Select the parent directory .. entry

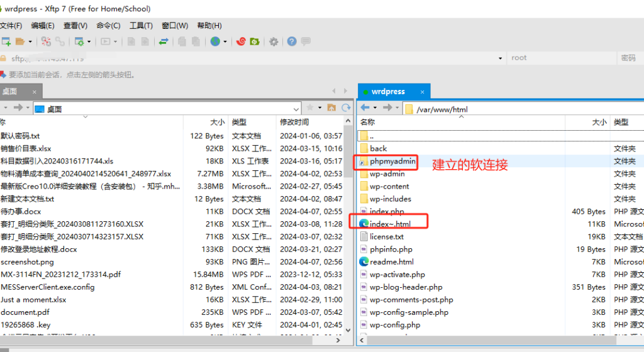coord(371,136)
